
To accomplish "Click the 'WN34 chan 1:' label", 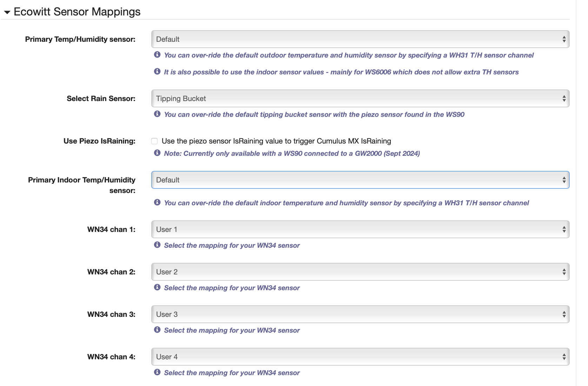I will [x=111, y=229].
